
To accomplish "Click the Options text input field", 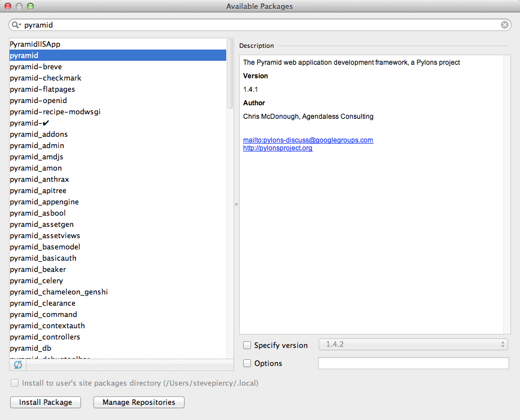I will (413, 363).
